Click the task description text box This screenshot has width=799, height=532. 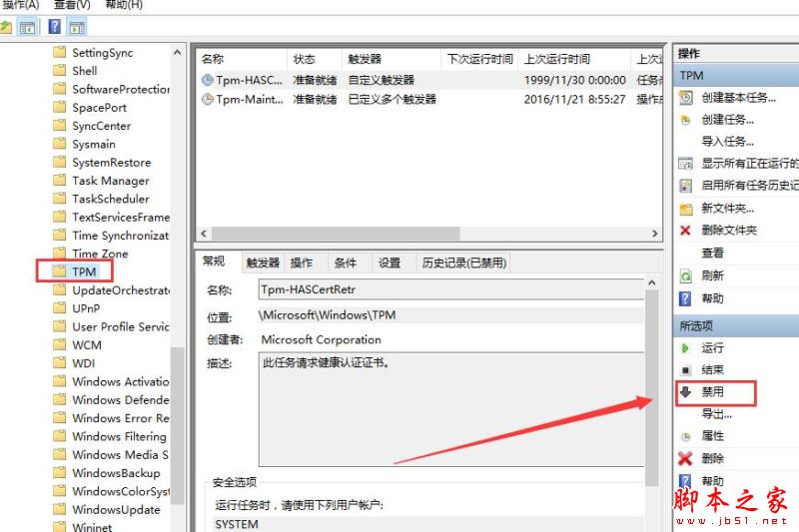451,409
